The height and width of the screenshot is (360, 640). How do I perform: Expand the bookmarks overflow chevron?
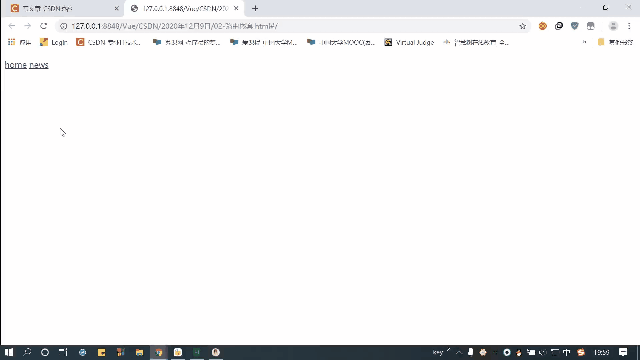(x=584, y=42)
